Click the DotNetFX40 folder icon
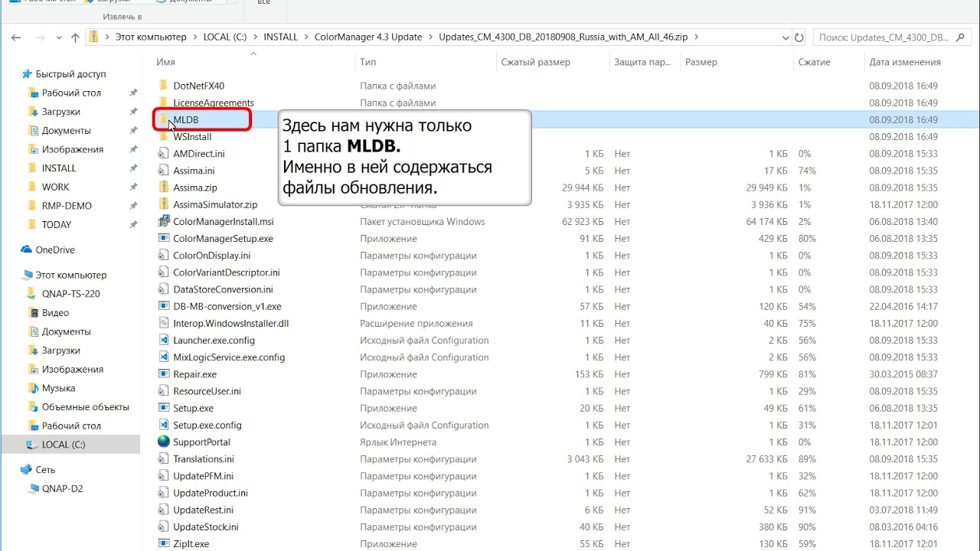Image resolution: width=980 pixels, height=551 pixels. coord(163,86)
